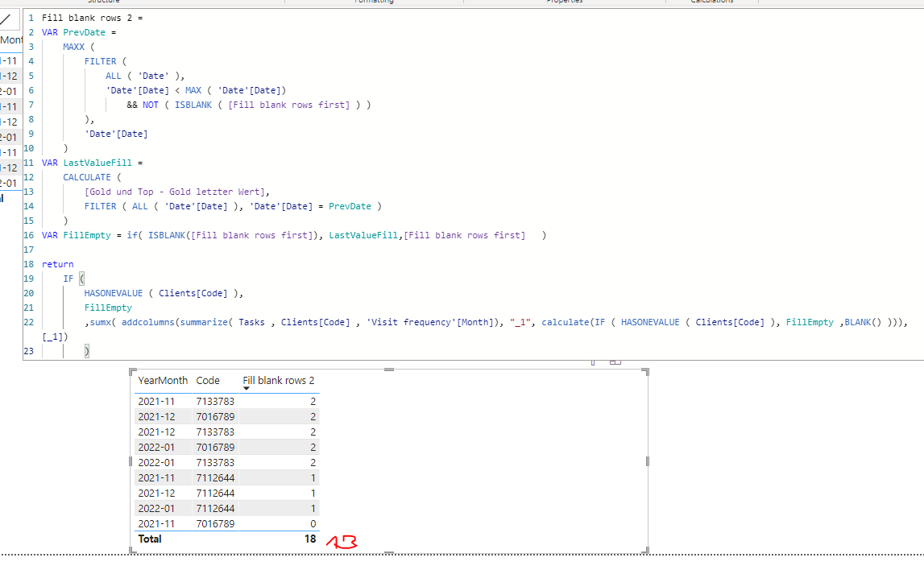Click the VAR LastValueFill declaration
924x570 pixels.
[x=93, y=163]
